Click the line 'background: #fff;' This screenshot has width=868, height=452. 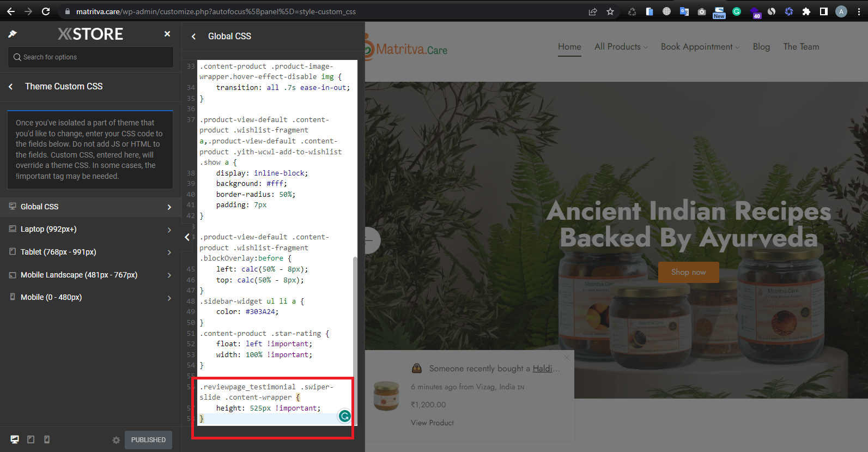pos(251,184)
